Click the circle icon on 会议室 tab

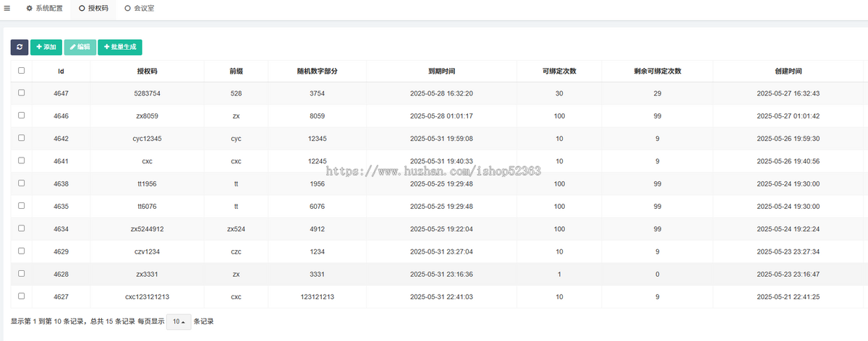(128, 9)
